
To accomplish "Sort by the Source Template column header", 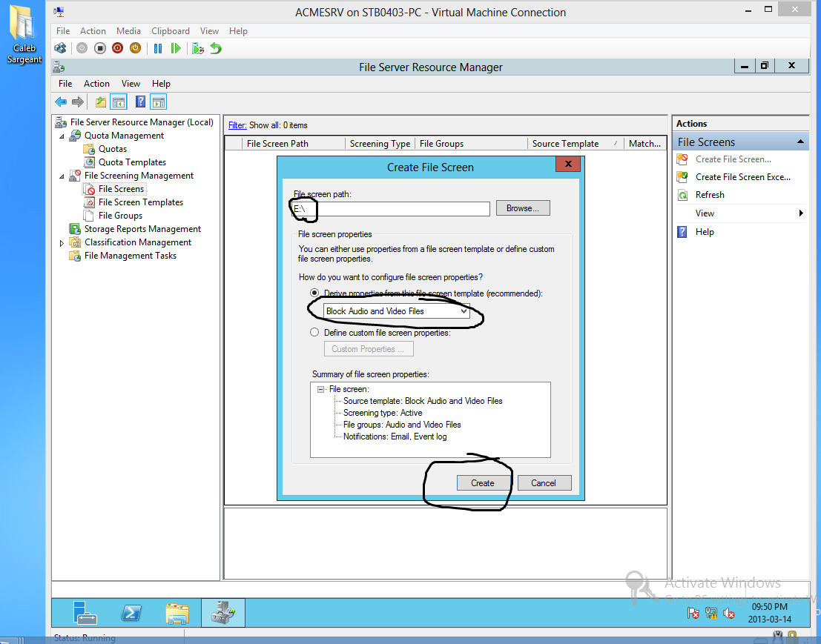I will pyautogui.click(x=575, y=143).
